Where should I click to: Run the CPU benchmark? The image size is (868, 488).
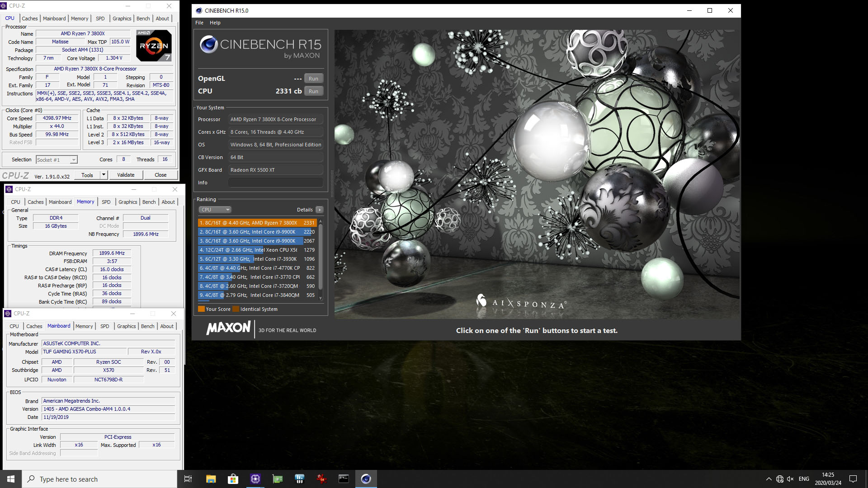tap(313, 91)
